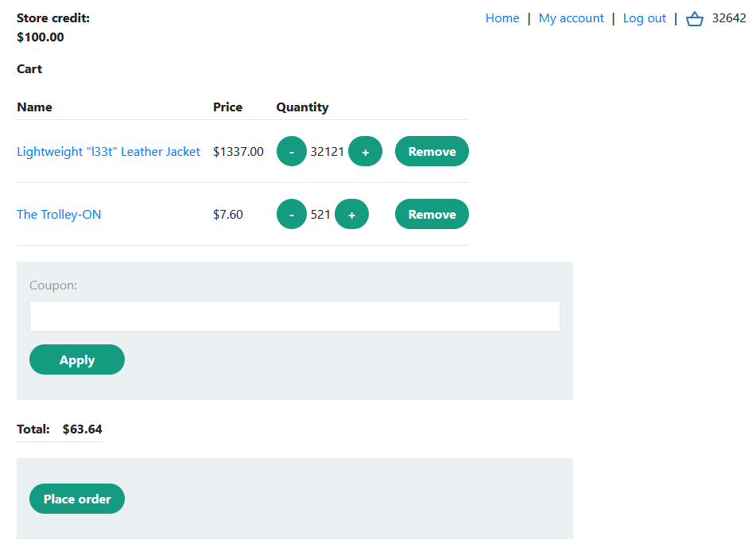Viewport: 756px width, 540px height.
Task: Select the $100.00 store credit amount
Action: click(x=41, y=37)
